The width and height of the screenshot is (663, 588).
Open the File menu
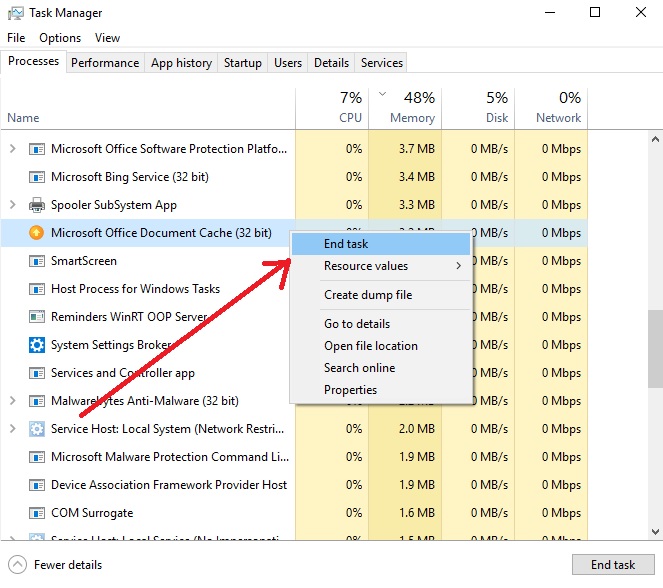coord(16,38)
